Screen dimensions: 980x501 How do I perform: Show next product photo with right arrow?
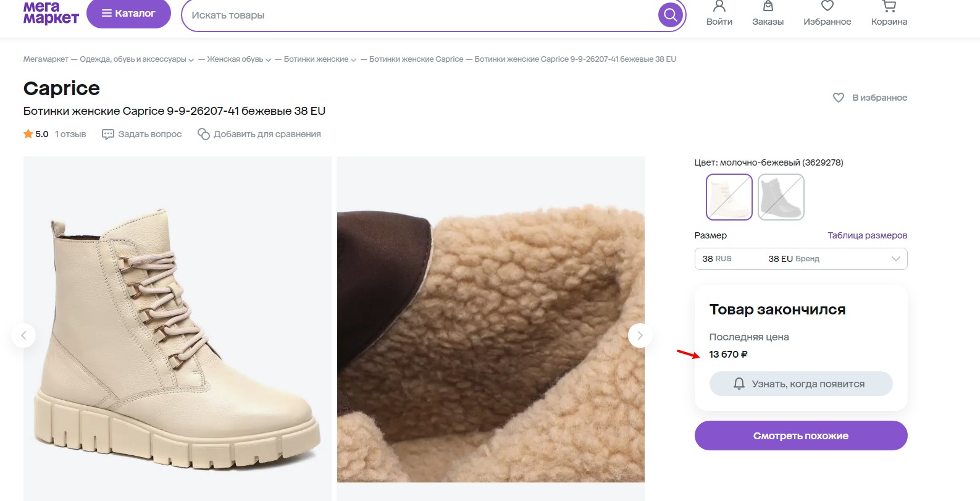tap(640, 335)
